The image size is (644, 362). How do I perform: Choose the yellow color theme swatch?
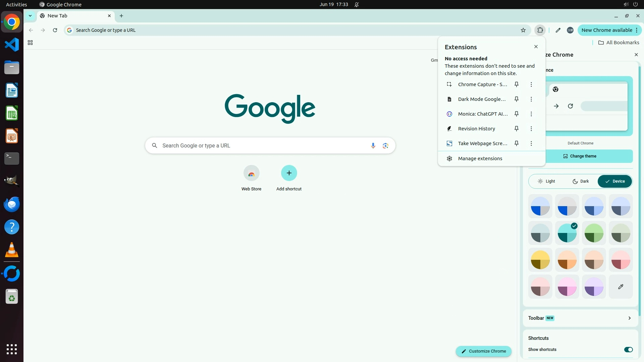click(x=540, y=260)
